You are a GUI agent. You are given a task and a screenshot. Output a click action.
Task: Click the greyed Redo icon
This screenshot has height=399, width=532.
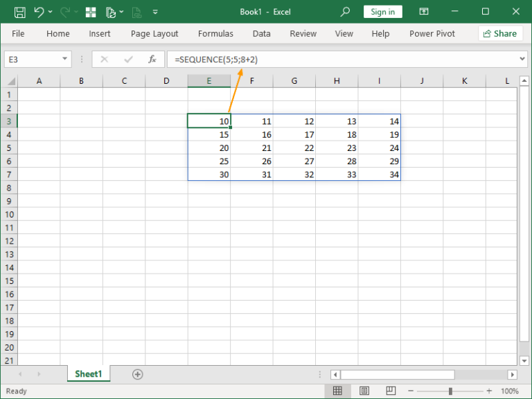(65, 12)
